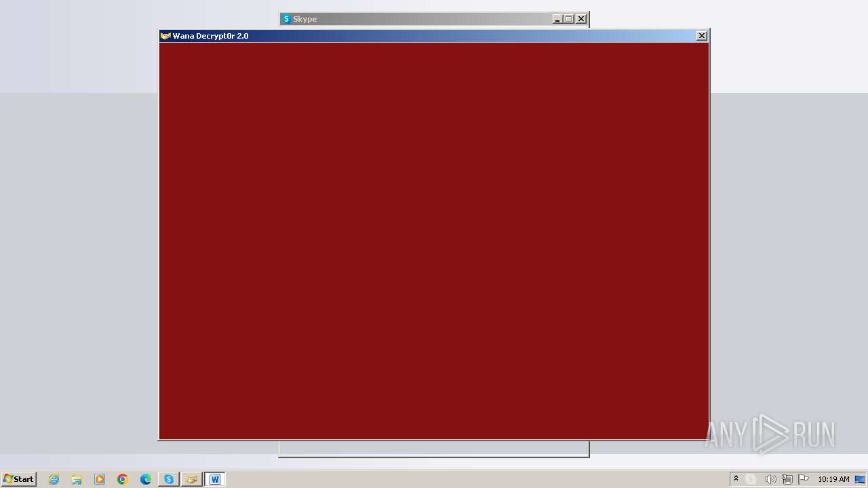Click the Wana Decrypt0r 2.0 title bar icon
The height and width of the screenshot is (488, 868).
point(165,36)
